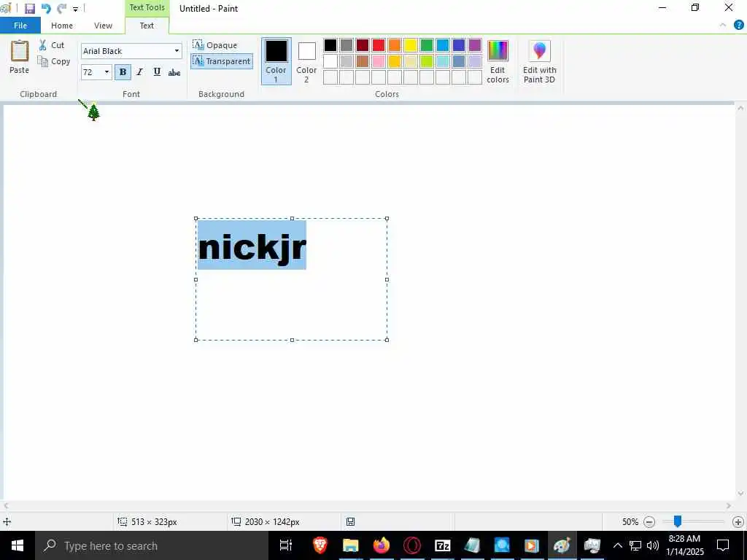Click the Cut scissors button

[52, 45]
